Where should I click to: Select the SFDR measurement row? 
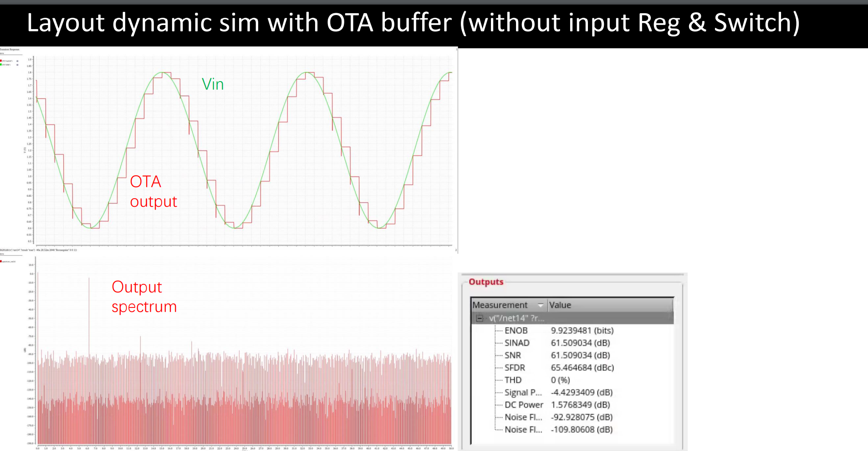tap(515, 368)
